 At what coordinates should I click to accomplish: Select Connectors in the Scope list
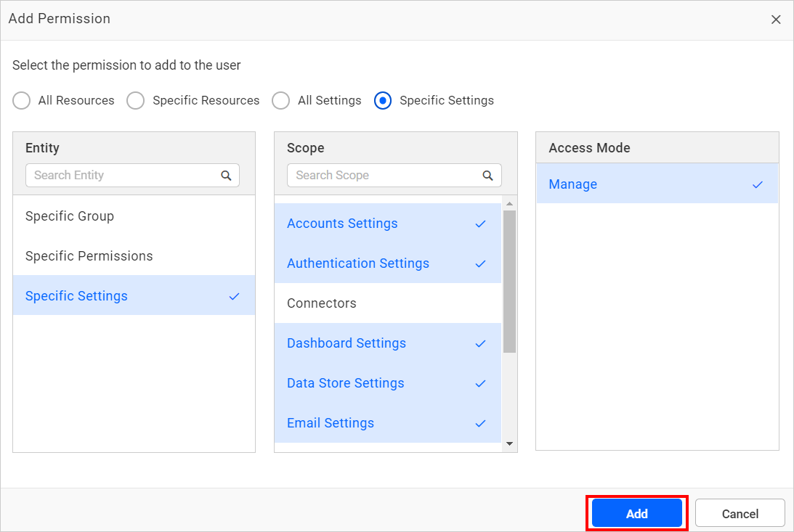click(x=321, y=303)
